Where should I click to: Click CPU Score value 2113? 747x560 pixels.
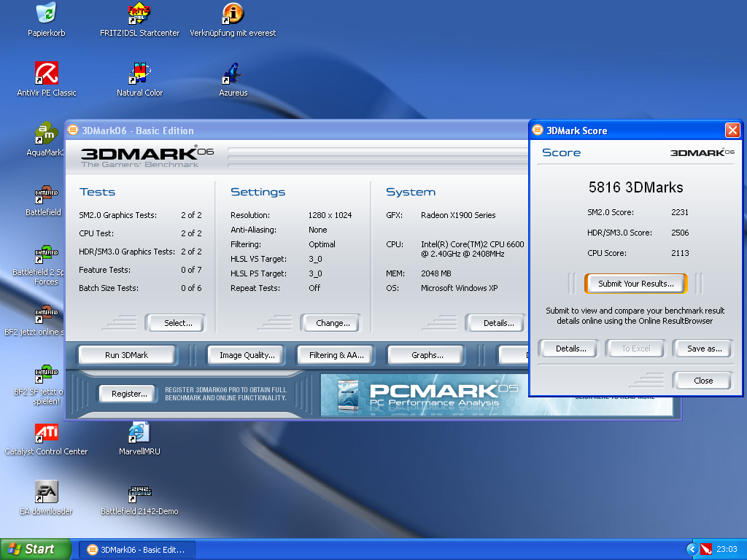pyautogui.click(x=680, y=253)
